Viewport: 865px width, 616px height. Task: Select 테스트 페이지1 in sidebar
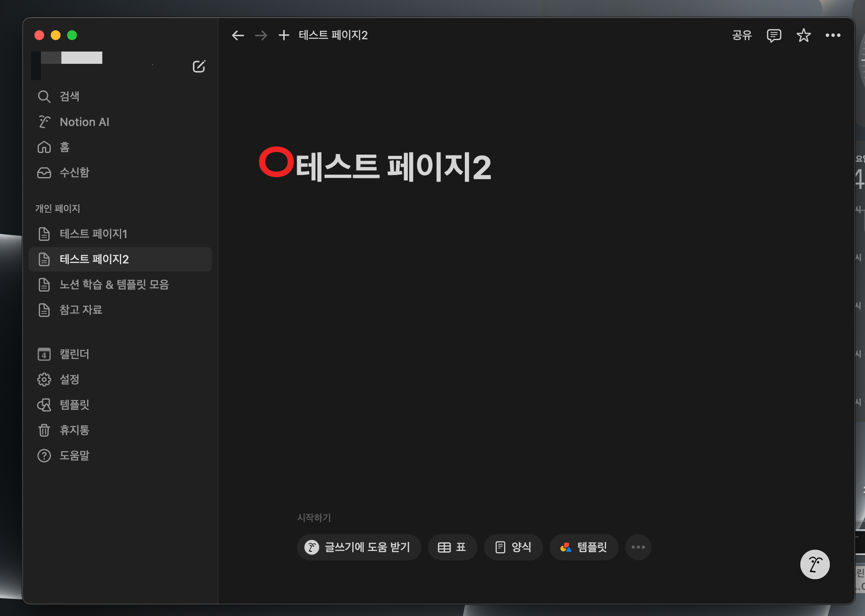[x=93, y=234]
